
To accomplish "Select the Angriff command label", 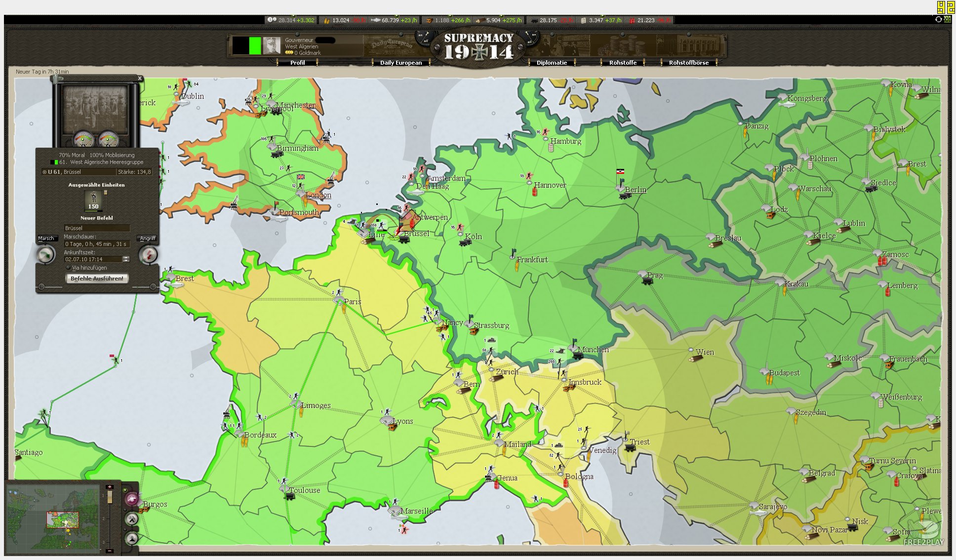I will [x=148, y=238].
